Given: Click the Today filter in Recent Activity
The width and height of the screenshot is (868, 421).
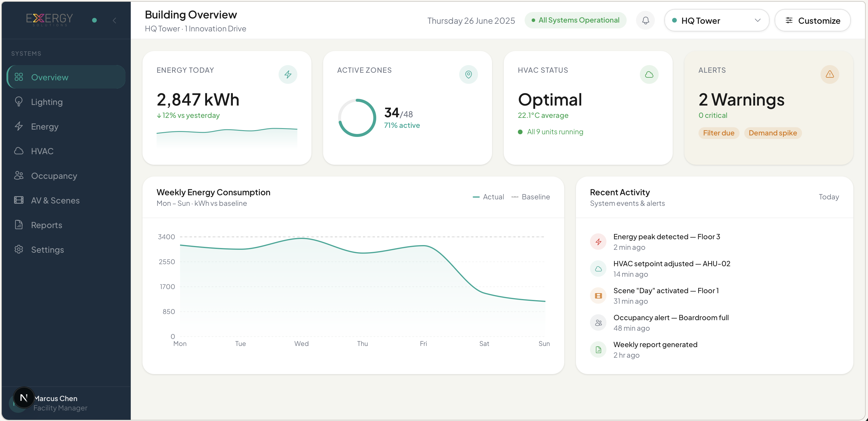Looking at the screenshot, I should click(x=829, y=197).
